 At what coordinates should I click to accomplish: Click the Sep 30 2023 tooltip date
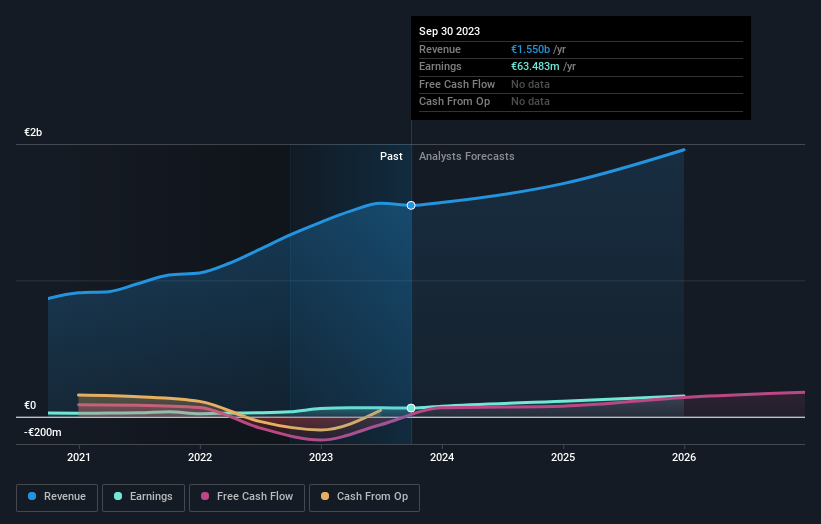coord(449,31)
